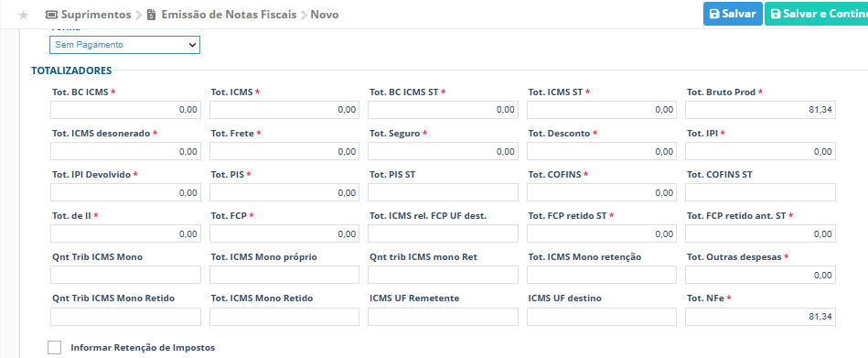Click the Suprimentos module icon
Viewport: 868px width, 358px height.
point(51,15)
